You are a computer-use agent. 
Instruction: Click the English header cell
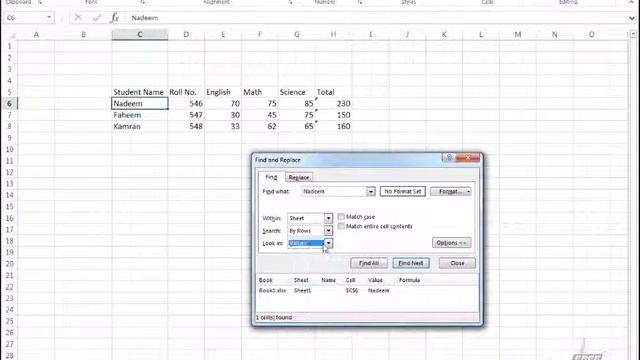click(x=223, y=92)
